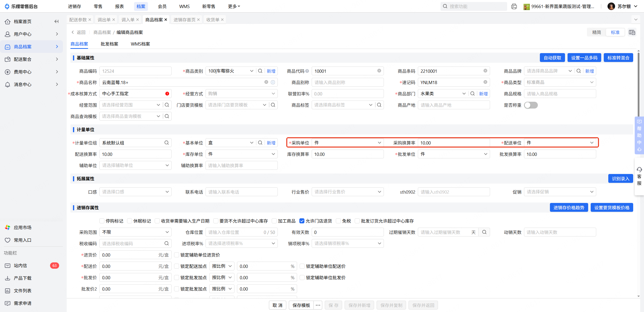This screenshot has height=312, width=644.
Task: Collapse the sidebar with the arrow icon
Action: pyautogui.click(x=57, y=21)
